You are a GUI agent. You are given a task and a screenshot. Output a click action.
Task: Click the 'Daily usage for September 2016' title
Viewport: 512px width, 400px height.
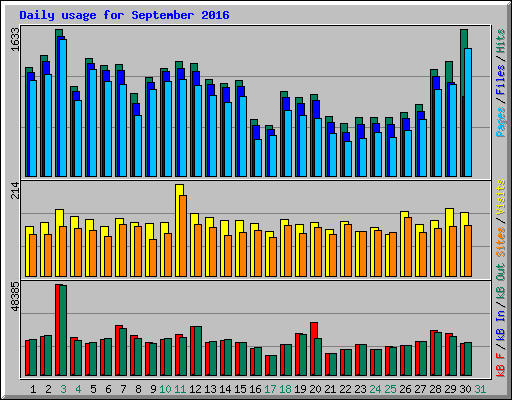point(124,15)
